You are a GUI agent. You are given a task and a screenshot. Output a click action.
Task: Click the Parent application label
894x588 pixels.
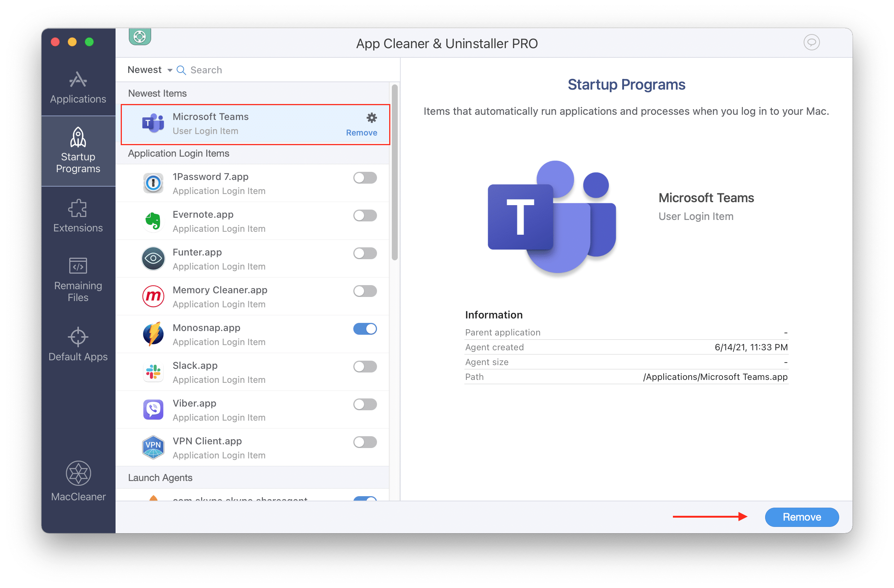tap(503, 333)
